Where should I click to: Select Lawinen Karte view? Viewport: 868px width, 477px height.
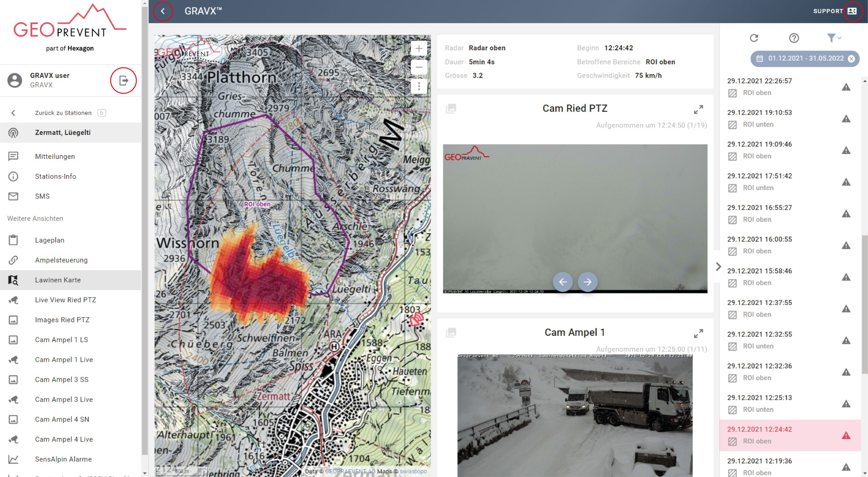coord(71,280)
